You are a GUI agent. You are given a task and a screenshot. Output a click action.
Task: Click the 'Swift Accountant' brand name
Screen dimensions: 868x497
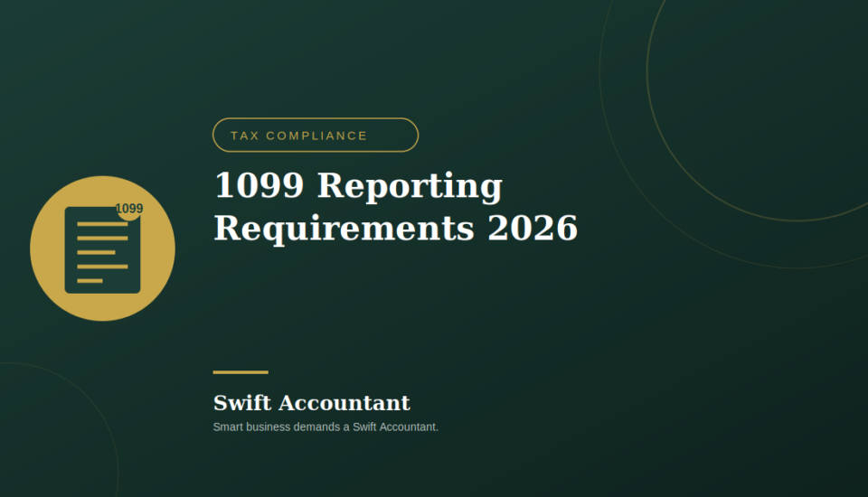coord(312,403)
